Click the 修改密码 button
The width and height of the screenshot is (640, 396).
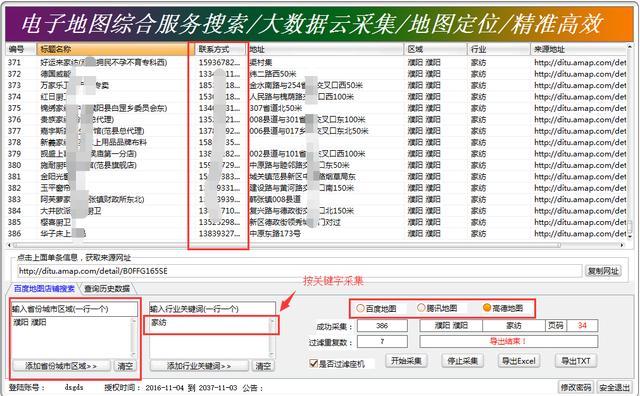pyautogui.click(x=576, y=387)
